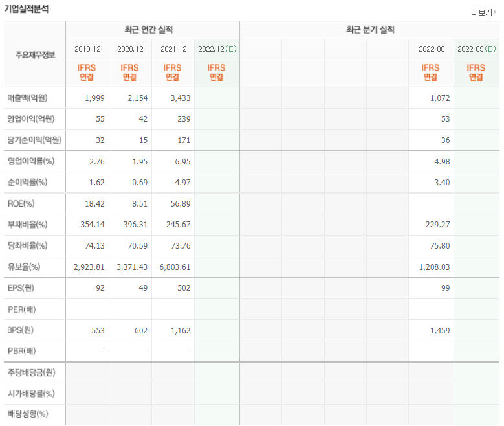Click the 2021.12 영업이익 value 239
The height and width of the screenshot is (426, 504).
(184, 119)
